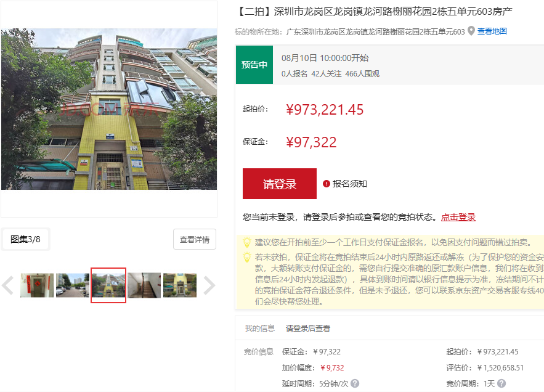Select the second thumbnail of the street view
Image resolution: width=544 pixels, height=392 pixels.
coord(73,285)
